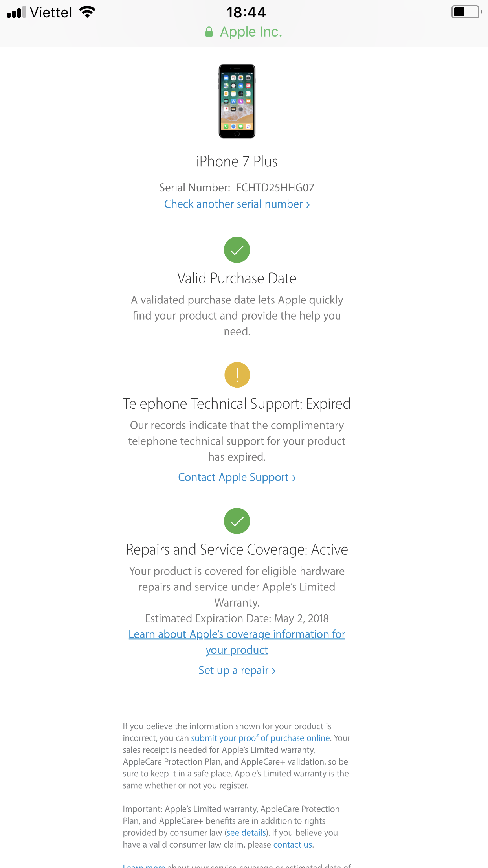Tap the Wi-Fi status icon

pos(87,12)
